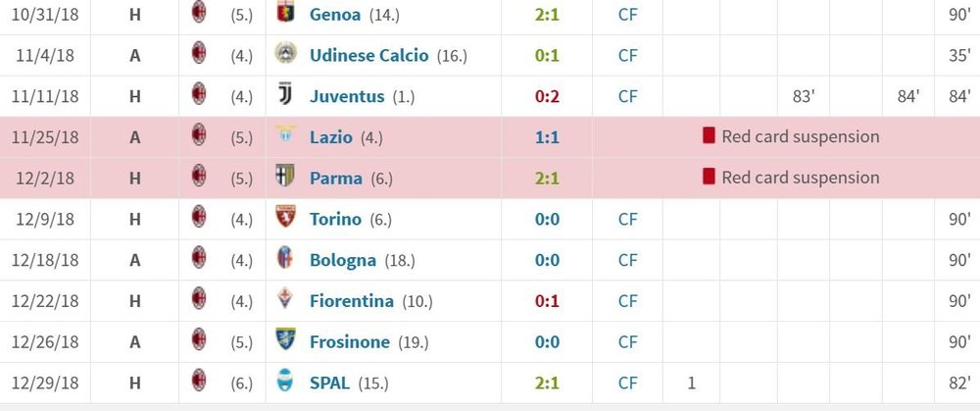Click the Torino crest icon
The image size is (980, 411).
click(285, 217)
